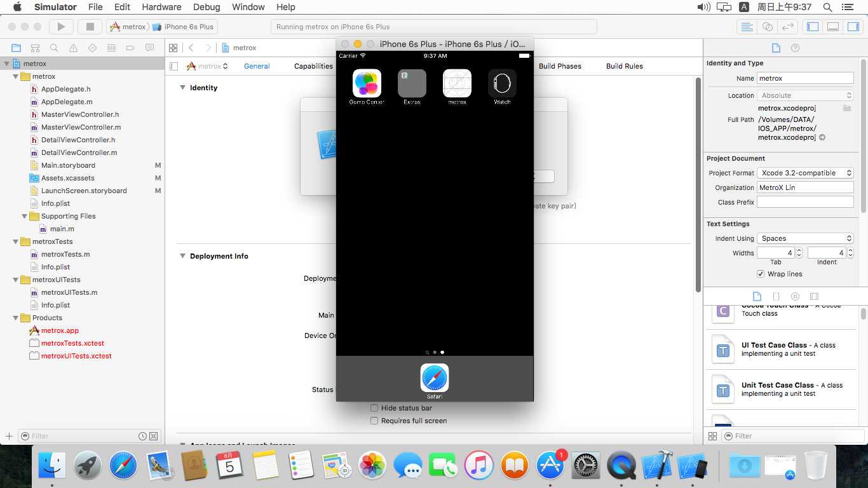Show the assistant editor
The image size is (868, 488).
pos(768,27)
